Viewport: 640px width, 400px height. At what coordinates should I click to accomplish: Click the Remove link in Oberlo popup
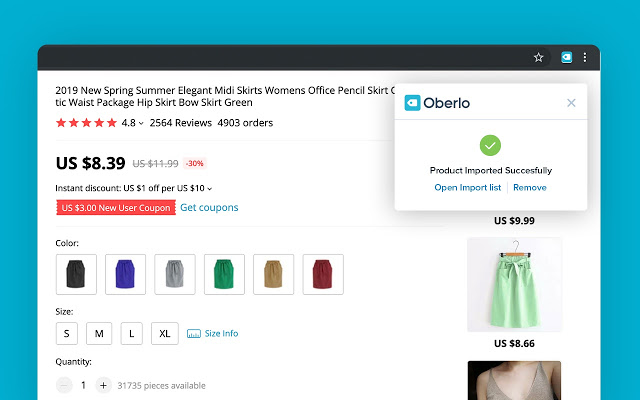pyautogui.click(x=530, y=187)
